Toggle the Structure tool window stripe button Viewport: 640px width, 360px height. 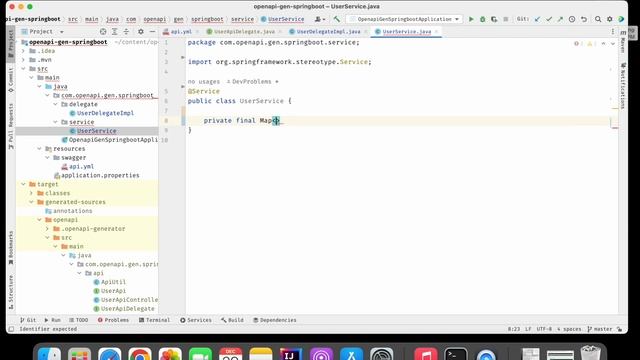(11, 292)
